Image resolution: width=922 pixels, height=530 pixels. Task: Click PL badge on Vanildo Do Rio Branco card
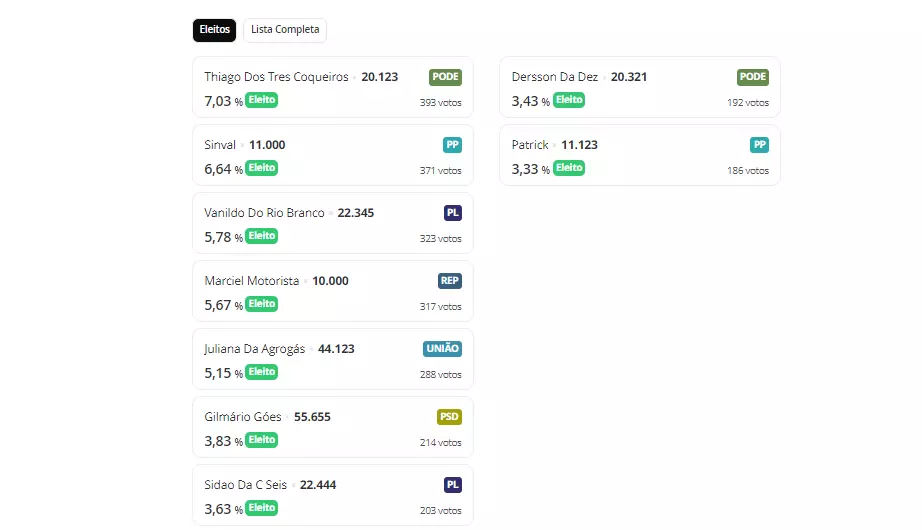(452, 213)
